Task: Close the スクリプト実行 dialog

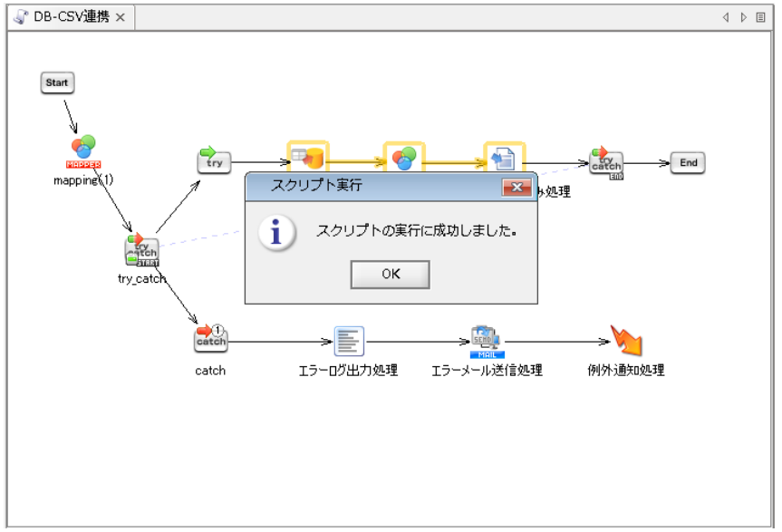Action: [517, 188]
